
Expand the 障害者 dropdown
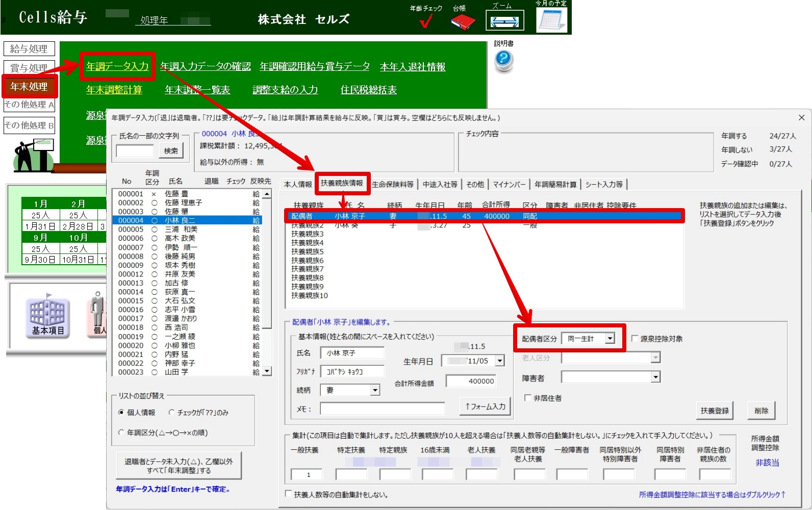[x=655, y=377]
